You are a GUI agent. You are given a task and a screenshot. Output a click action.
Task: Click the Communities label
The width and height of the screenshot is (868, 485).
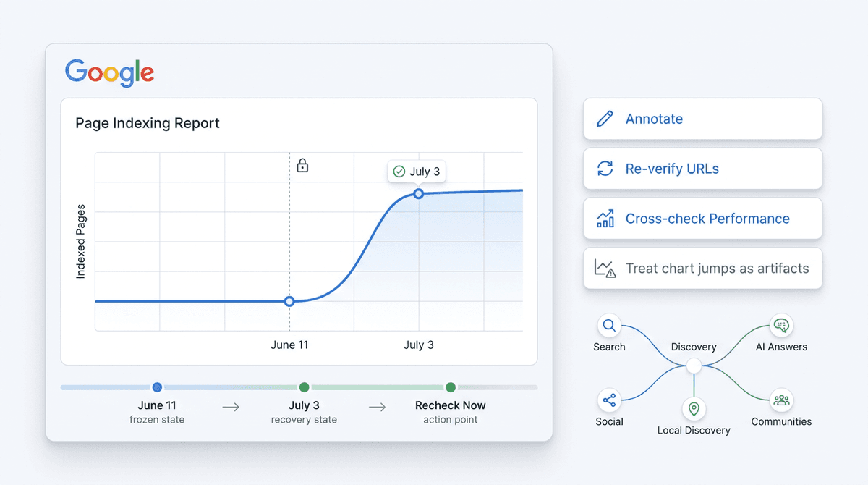pyautogui.click(x=781, y=421)
